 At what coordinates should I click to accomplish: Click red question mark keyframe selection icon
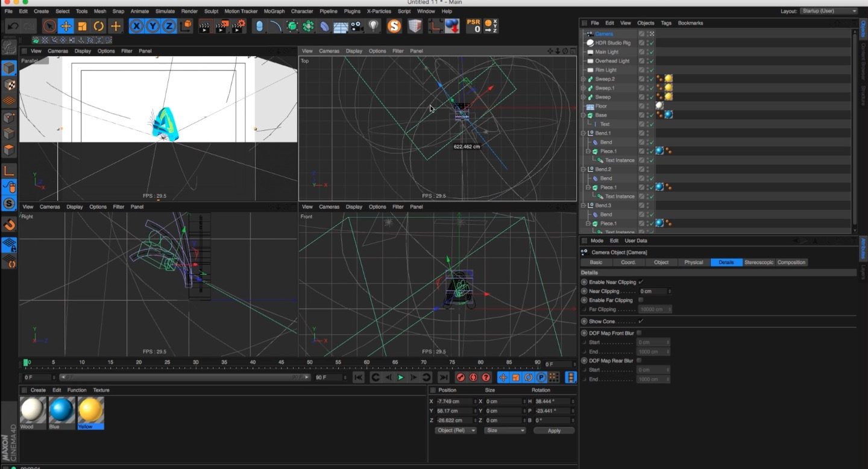(x=486, y=377)
